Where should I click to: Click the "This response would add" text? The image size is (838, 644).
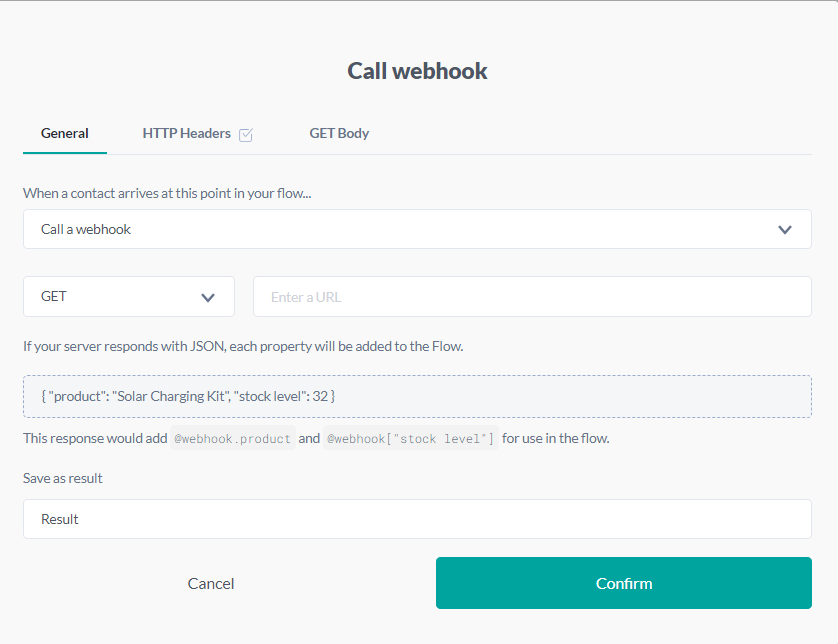click(x=95, y=438)
